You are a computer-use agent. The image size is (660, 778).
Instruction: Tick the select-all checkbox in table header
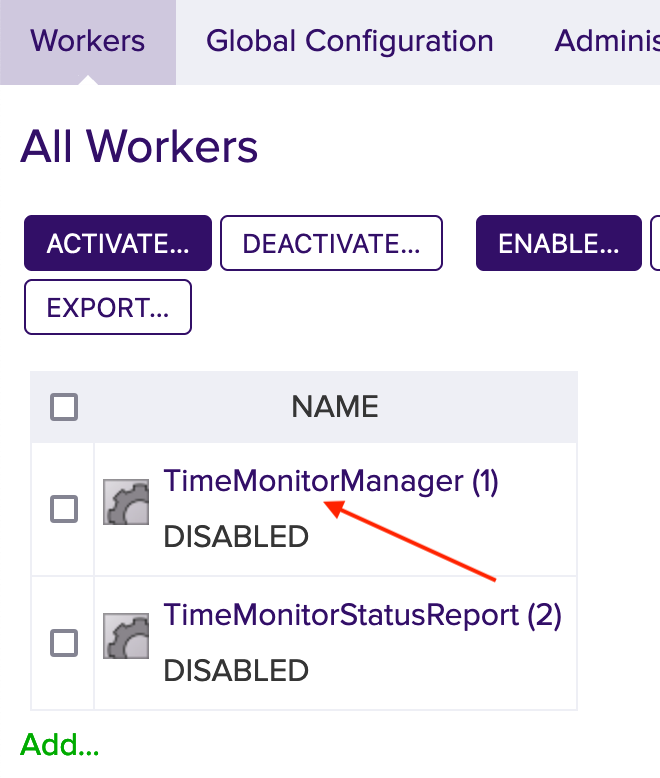(x=64, y=407)
